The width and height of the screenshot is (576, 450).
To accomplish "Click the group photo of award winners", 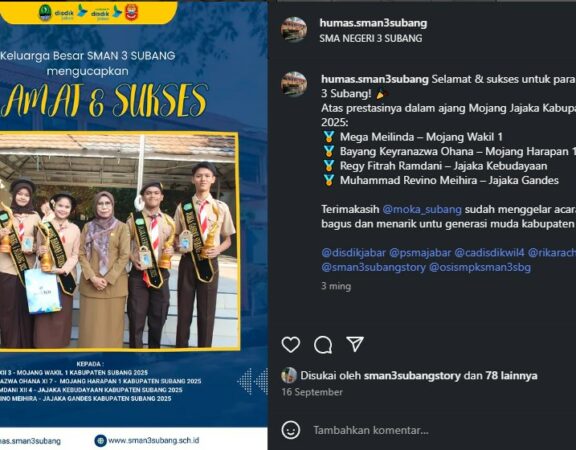I will point(118,241).
